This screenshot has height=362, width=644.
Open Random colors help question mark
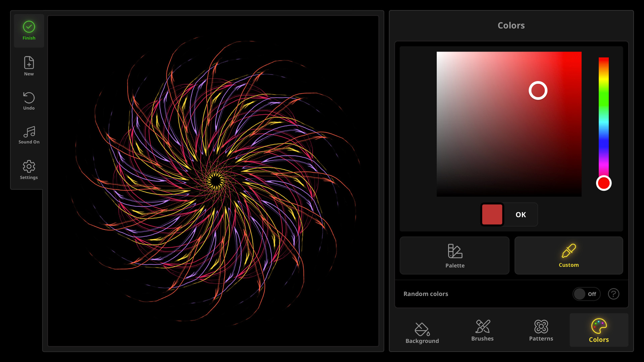614,294
